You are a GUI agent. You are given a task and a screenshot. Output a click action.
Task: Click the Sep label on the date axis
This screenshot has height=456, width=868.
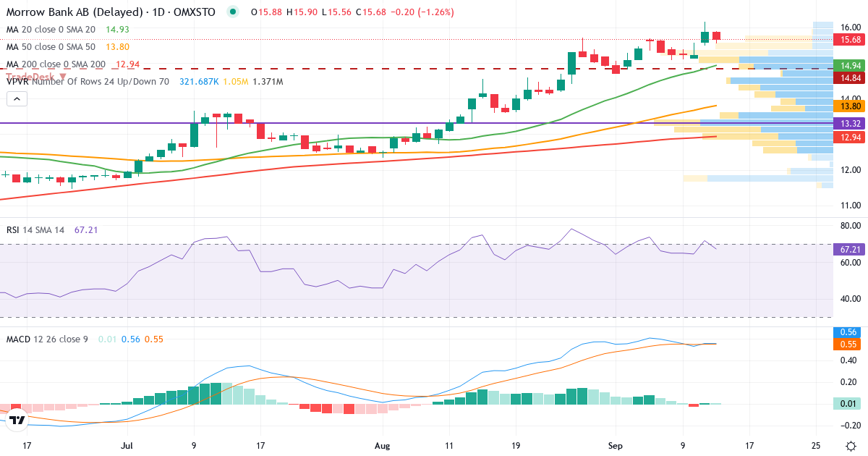[x=616, y=446]
